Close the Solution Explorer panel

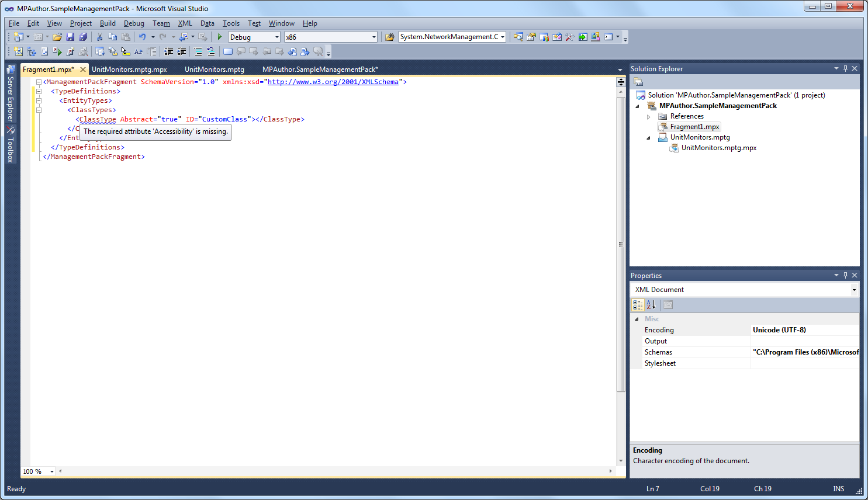[x=855, y=68]
